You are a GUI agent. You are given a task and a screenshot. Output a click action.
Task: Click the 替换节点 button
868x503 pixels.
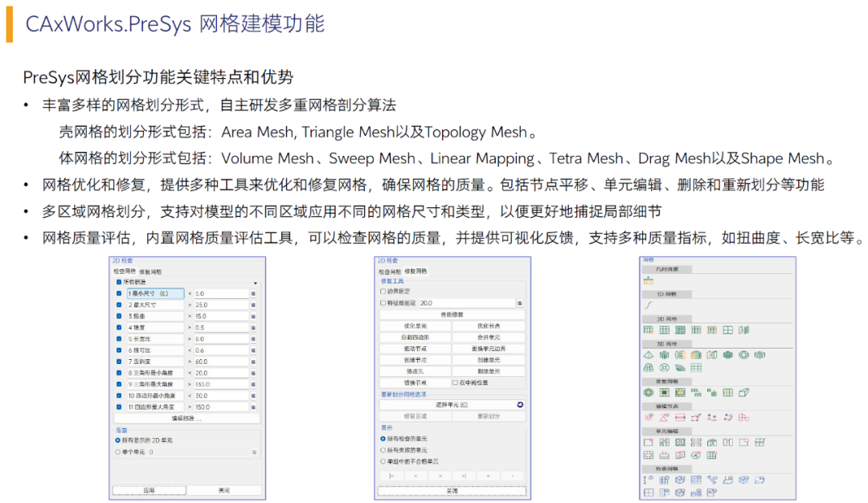(x=416, y=383)
